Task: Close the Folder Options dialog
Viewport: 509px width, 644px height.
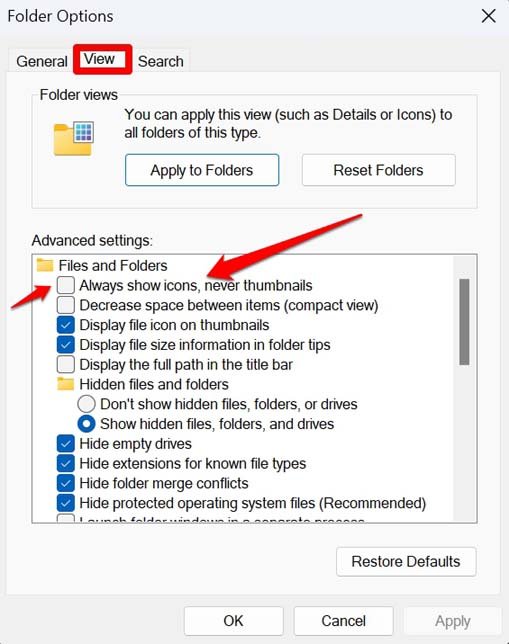Action: (x=488, y=16)
